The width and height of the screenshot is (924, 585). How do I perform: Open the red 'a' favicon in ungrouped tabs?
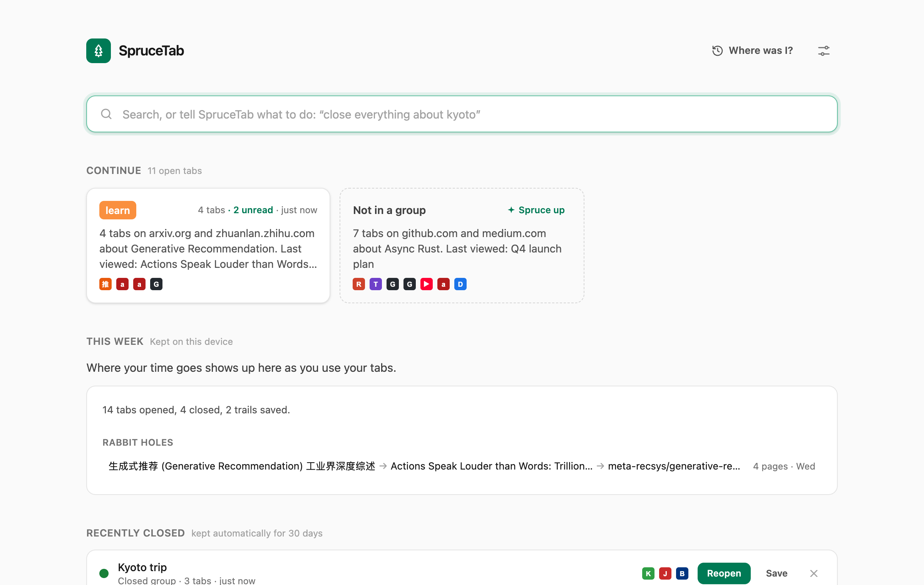click(x=444, y=284)
